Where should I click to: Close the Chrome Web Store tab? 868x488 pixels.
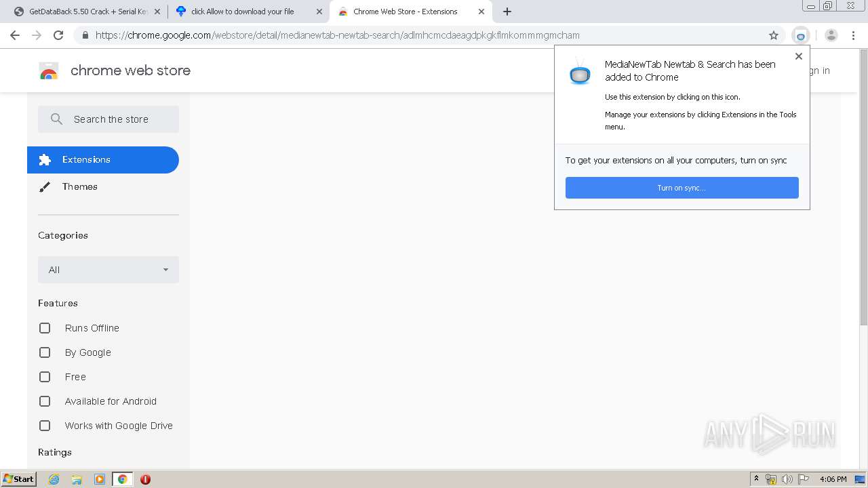tap(481, 12)
